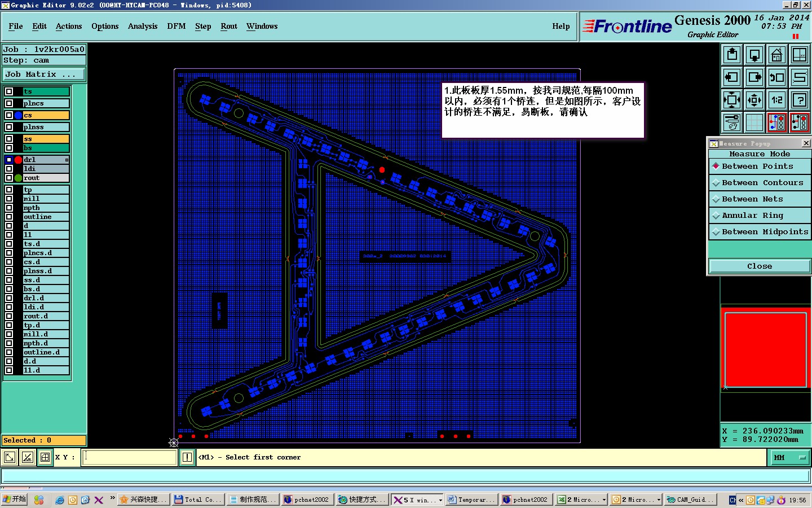812x508 pixels.
Task: Toggle visibility box of ts layer
Action: pos(9,91)
